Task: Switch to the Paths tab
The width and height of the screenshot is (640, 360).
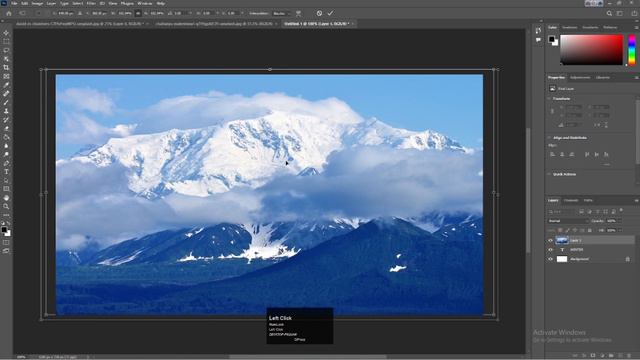Action: tap(588, 200)
